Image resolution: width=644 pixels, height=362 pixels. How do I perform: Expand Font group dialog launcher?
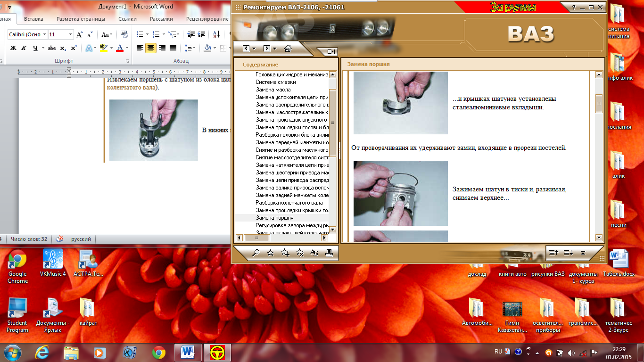(x=127, y=61)
